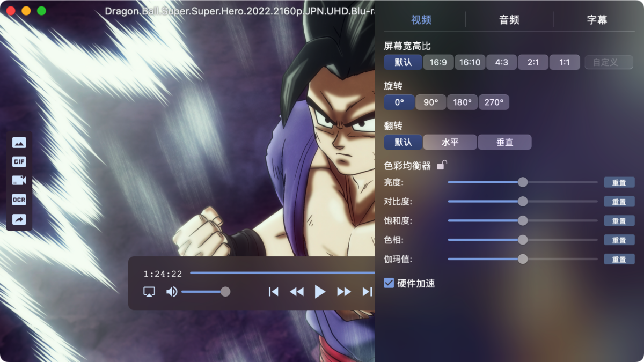Click the video progress bar
The image size is (644, 362).
[282, 273]
